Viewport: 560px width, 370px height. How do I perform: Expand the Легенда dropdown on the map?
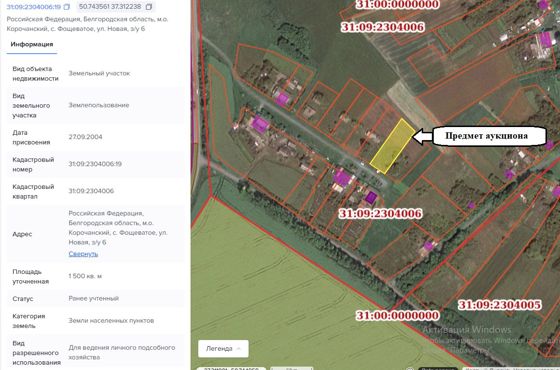(223, 349)
